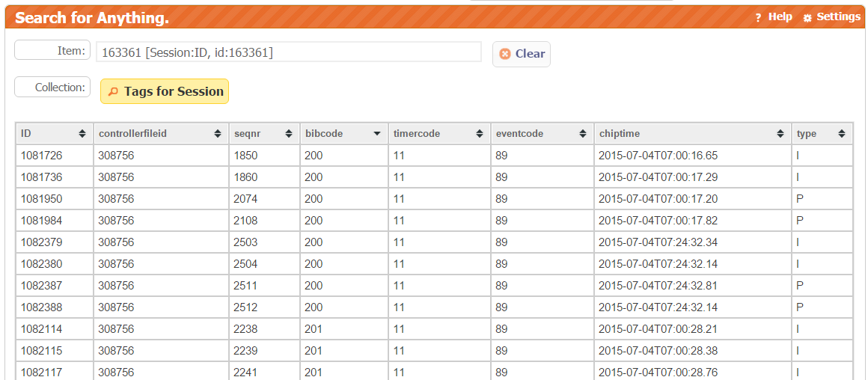Click the Settings gear icon
Viewport: 868px width, 380px height.
point(807,18)
